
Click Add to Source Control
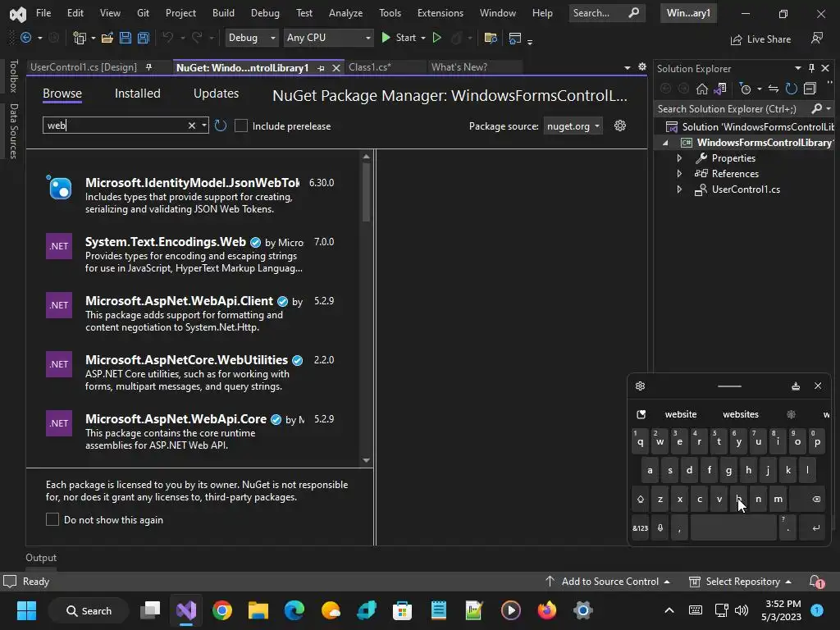(608, 582)
